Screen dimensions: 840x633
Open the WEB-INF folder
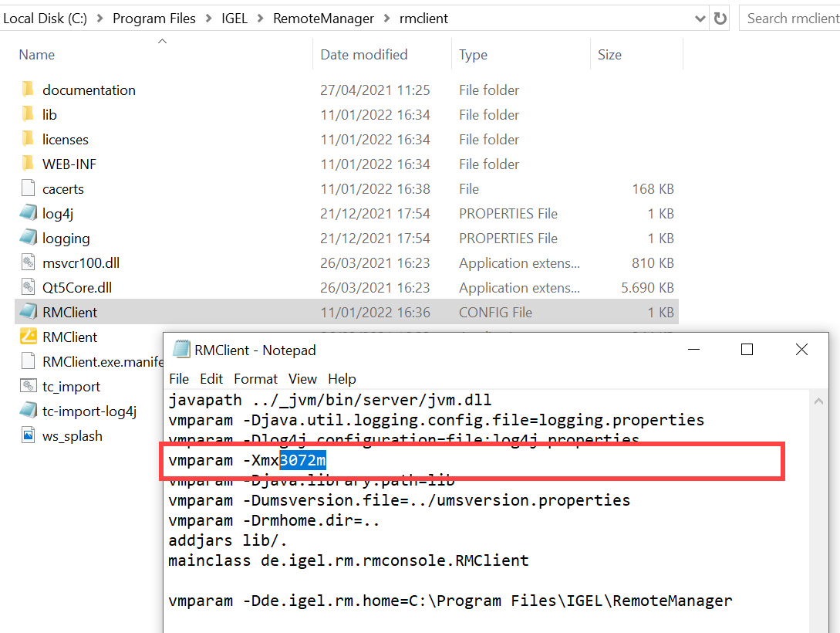click(x=69, y=164)
